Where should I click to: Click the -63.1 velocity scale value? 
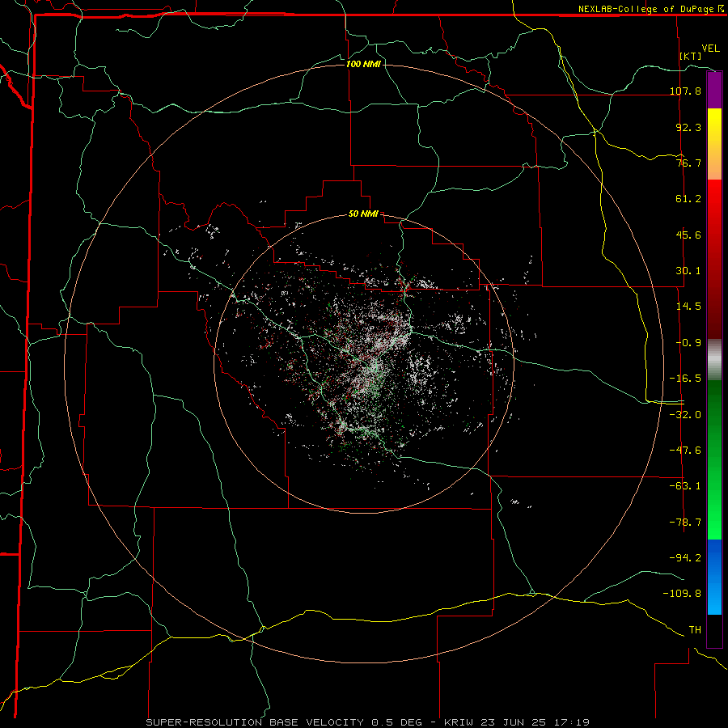tap(685, 486)
